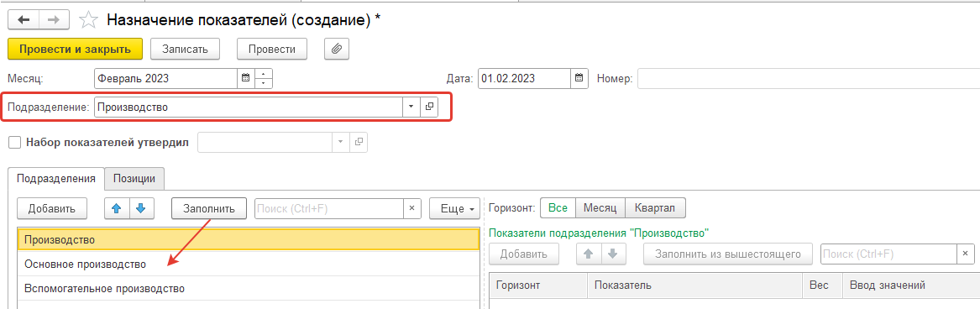
Task: Open the Еще menu dropdown
Action: point(454,208)
